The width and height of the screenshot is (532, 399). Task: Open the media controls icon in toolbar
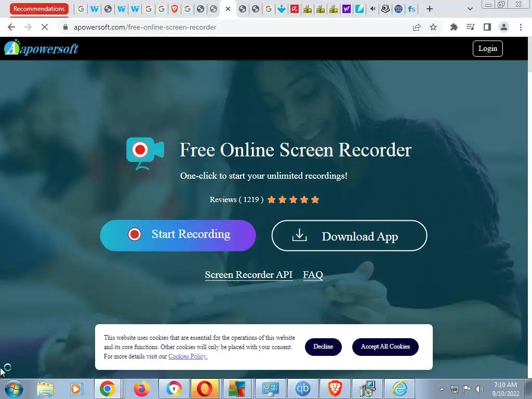click(x=470, y=27)
